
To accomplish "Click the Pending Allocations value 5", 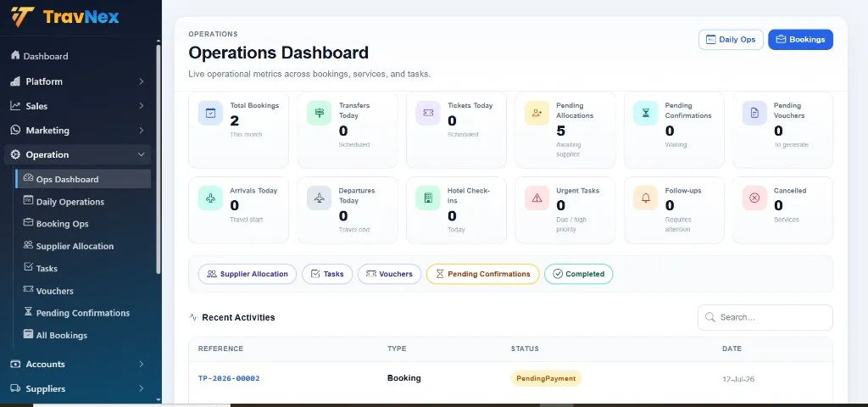I will coord(561,131).
